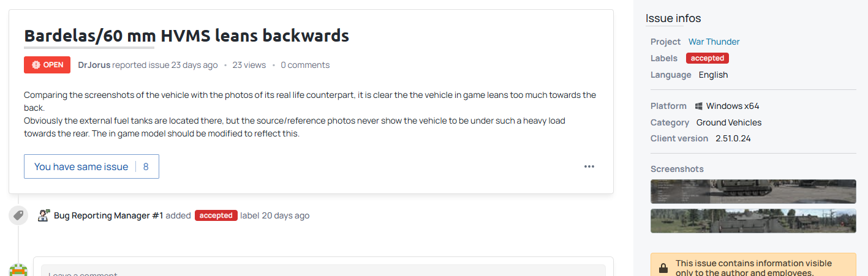Click the Bug Reporting Manager avatar icon
868x276 pixels.
43,215
